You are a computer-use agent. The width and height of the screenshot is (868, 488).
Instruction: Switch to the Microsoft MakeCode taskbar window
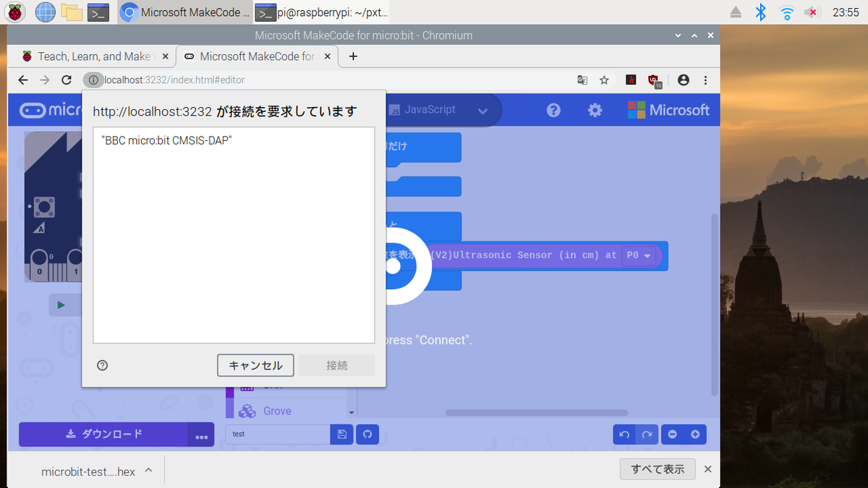click(184, 12)
